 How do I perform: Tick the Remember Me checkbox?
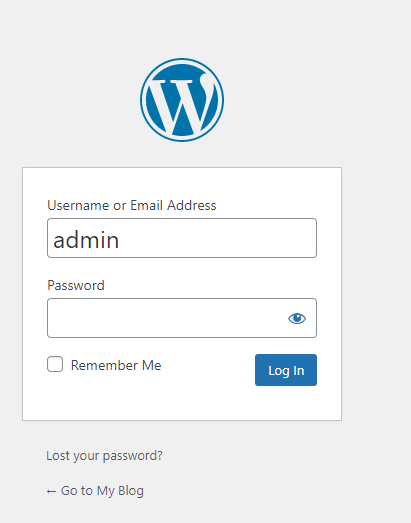[x=55, y=364]
